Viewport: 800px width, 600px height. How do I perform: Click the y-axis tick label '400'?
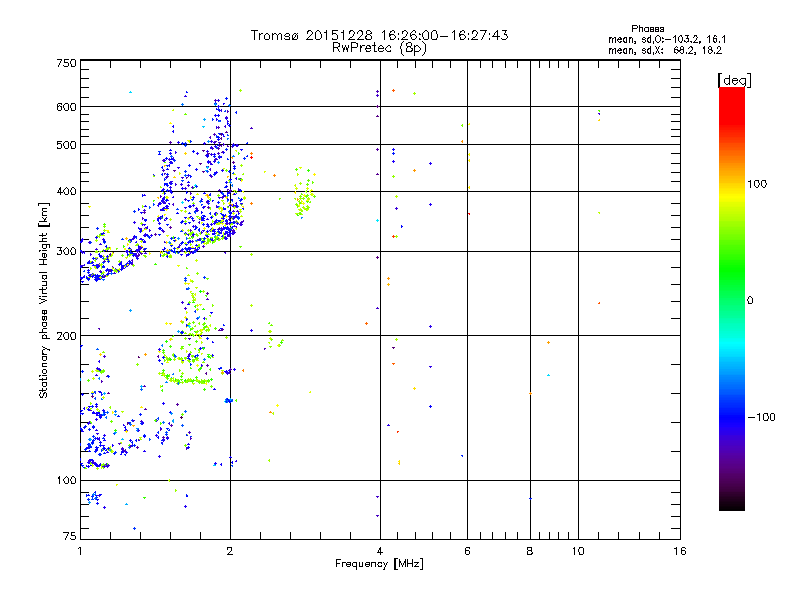pos(66,191)
